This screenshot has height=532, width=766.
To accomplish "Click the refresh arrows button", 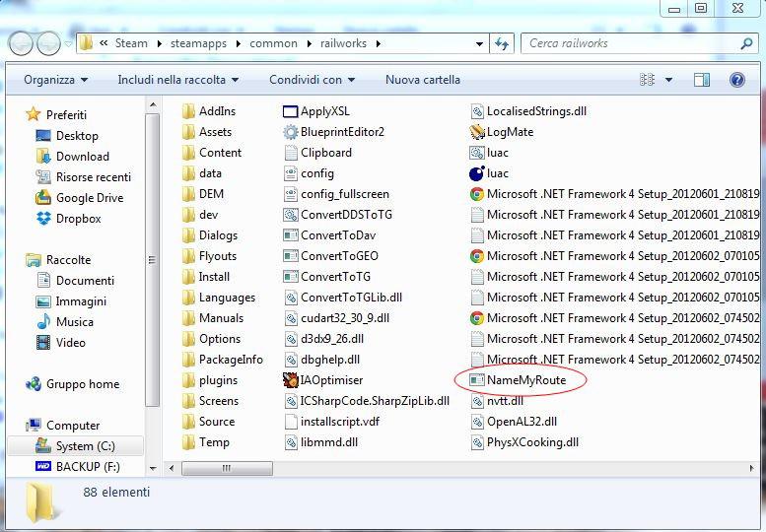I will [501, 44].
